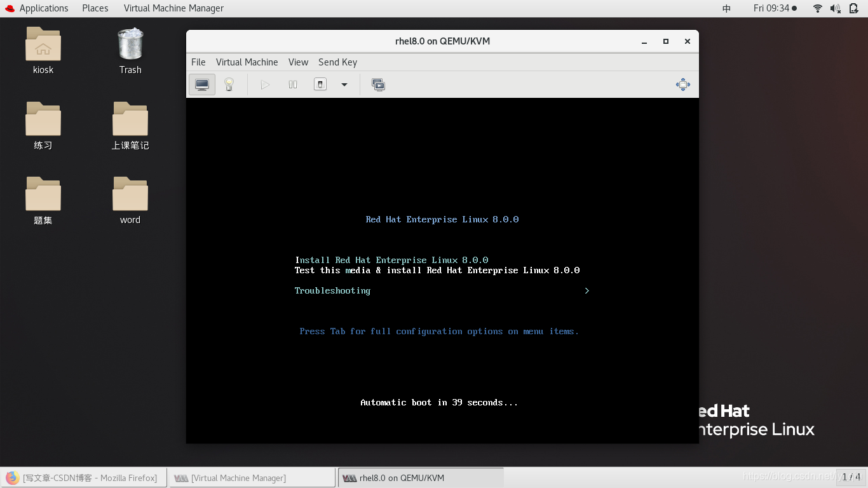Click the volume speaker icon

pyautogui.click(x=836, y=8)
